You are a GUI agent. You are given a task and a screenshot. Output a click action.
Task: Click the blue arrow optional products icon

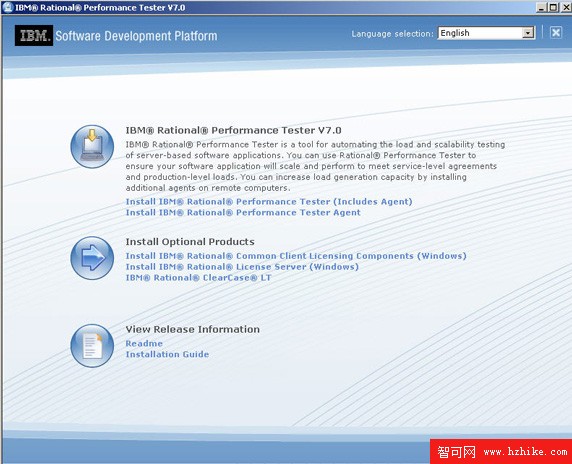92,258
